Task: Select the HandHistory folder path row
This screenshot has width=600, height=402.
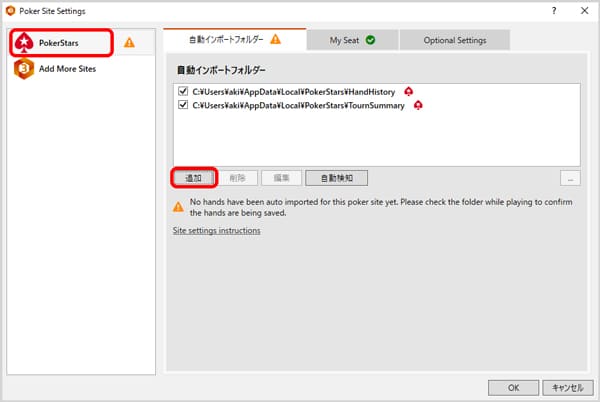Action: click(x=294, y=91)
